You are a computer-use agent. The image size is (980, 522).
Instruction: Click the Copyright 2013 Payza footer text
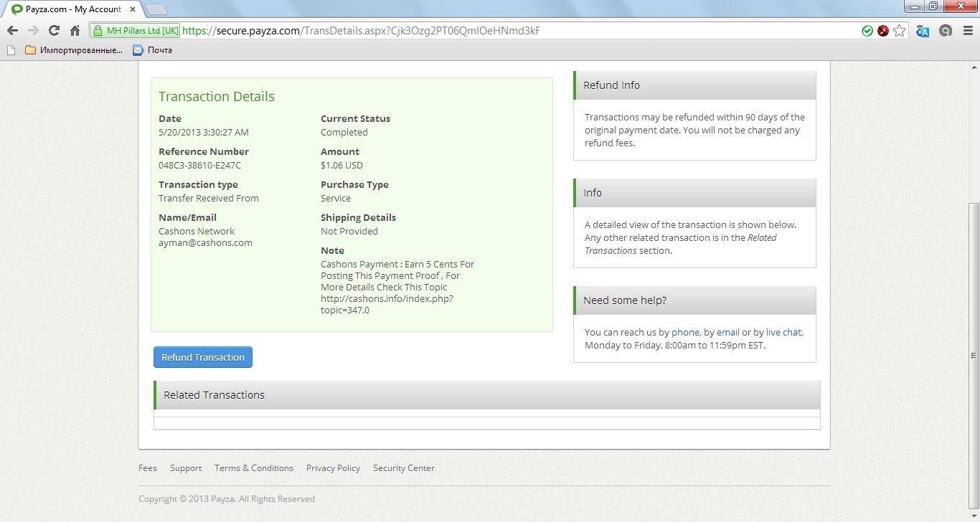click(x=227, y=499)
